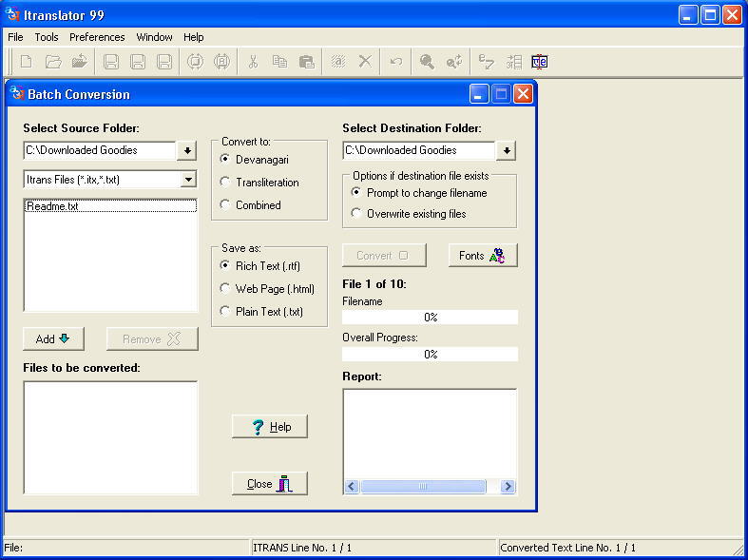Open the Window menu
This screenshot has width=748, height=560.
coord(154,37)
